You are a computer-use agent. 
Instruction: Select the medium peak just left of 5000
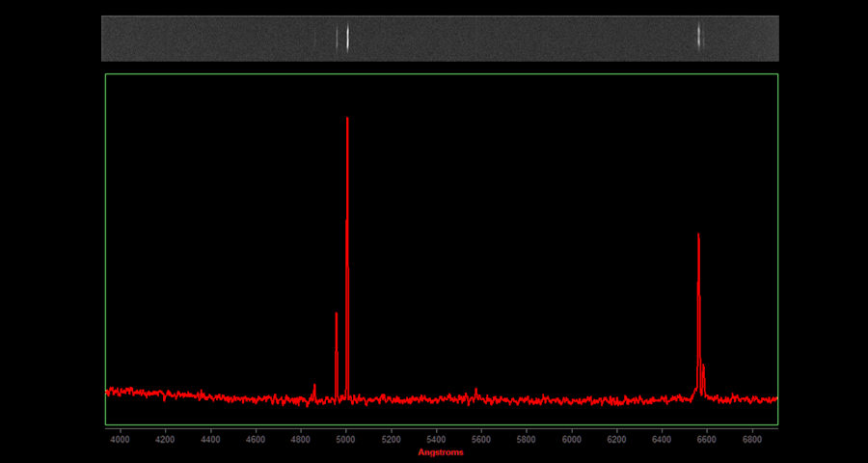(337, 316)
